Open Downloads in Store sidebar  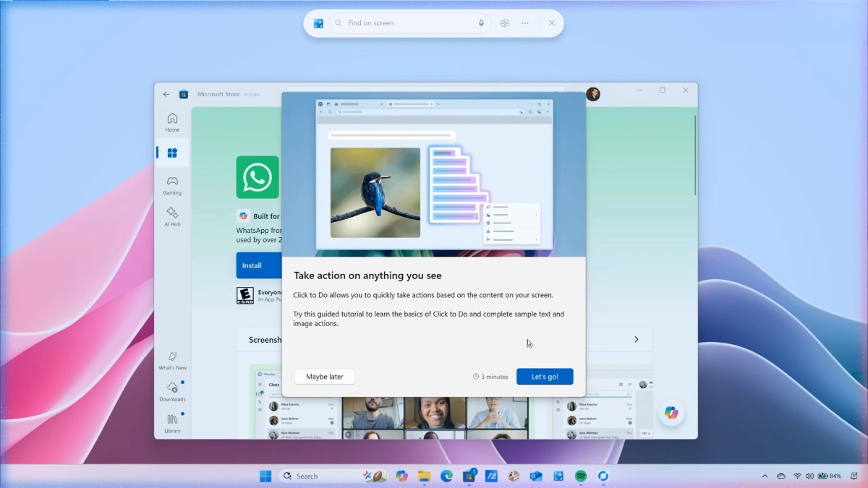pyautogui.click(x=172, y=392)
